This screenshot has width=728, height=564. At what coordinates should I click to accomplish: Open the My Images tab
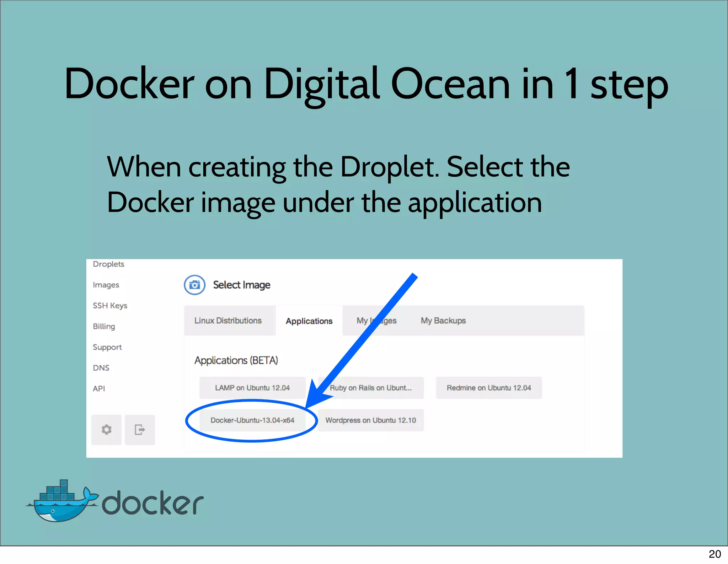(376, 321)
